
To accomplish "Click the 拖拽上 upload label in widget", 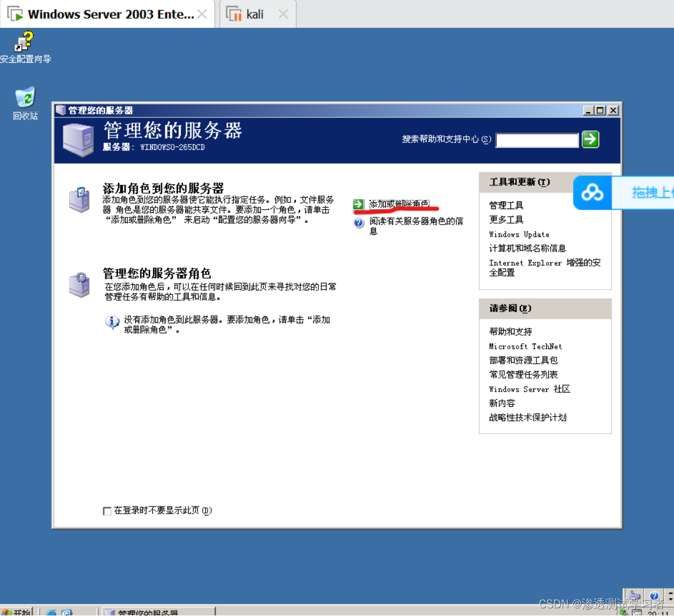I will coord(652,193).
